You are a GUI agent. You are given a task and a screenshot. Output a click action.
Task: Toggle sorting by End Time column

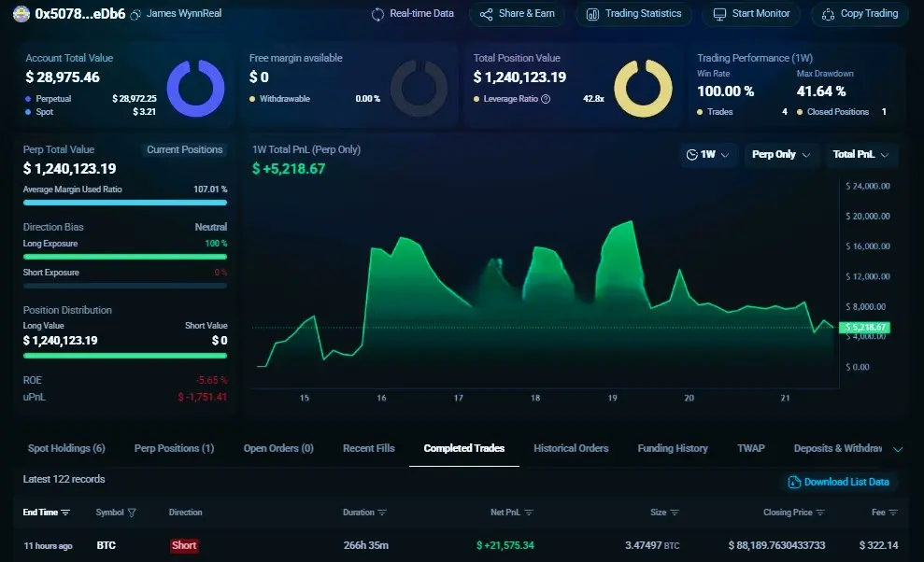click(65, 513)
